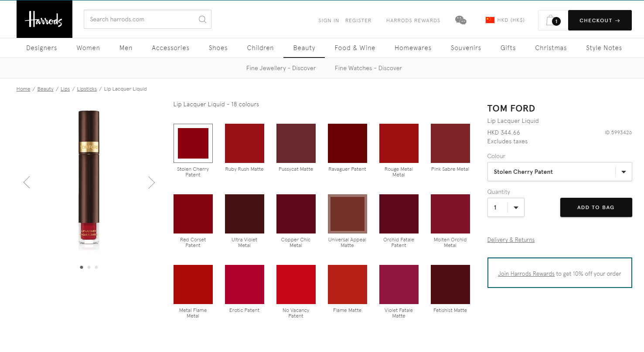Click the Harrods logo
The width and height of the screenshot is (644, 352).
[x=44, y=19]
